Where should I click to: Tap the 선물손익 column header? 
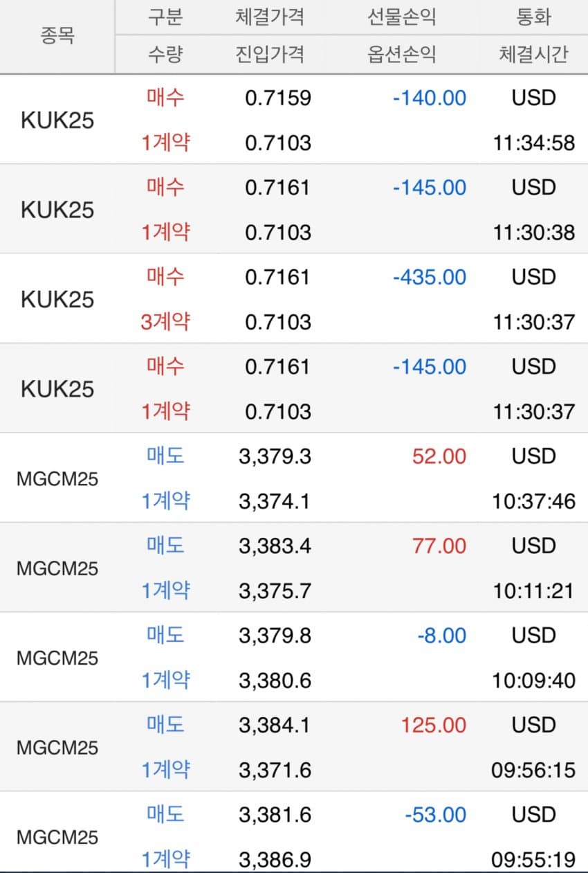(x=401, y=17)
